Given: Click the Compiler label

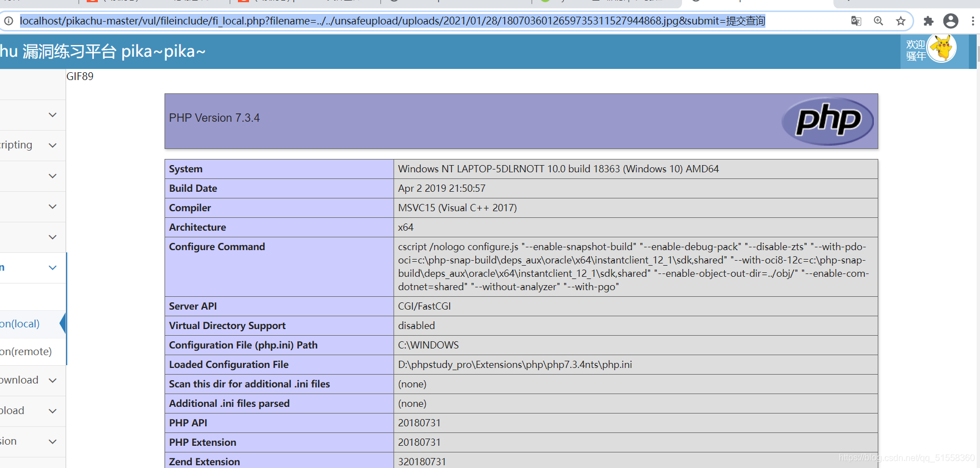Looking at the screenshot, I should tap(190, 208).
